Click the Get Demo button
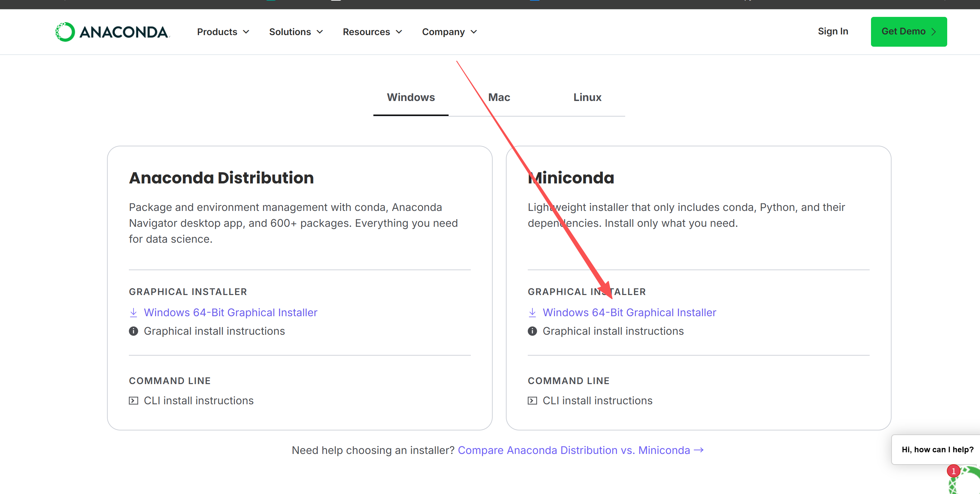The width and height of the screenshot is (980, 494). coord(908,31)
